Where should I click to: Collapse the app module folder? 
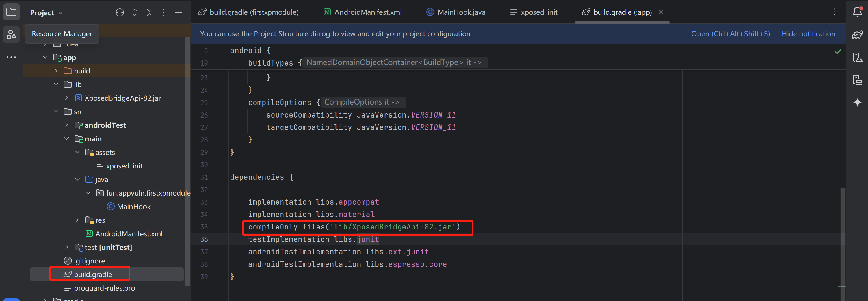[x=45, y=57]
